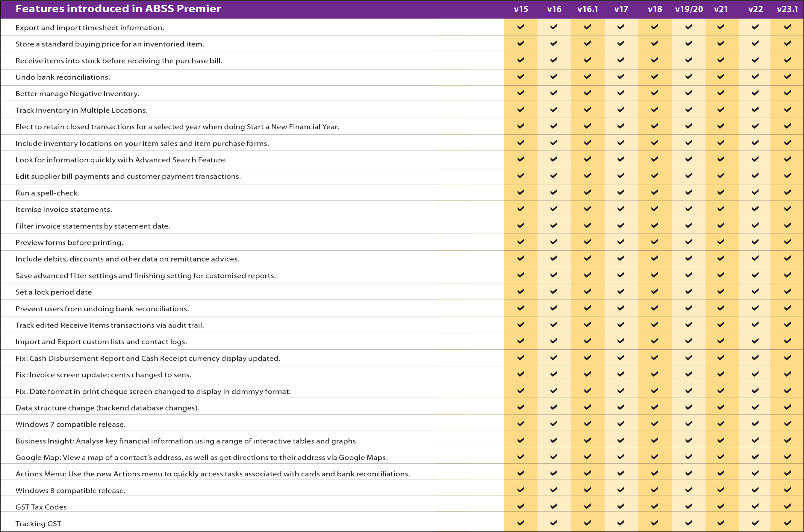This screenshot has width=804, height=532.
Task: Click last-row checkmark under v15
Action: pyautogui.click(x=521, y=522)
